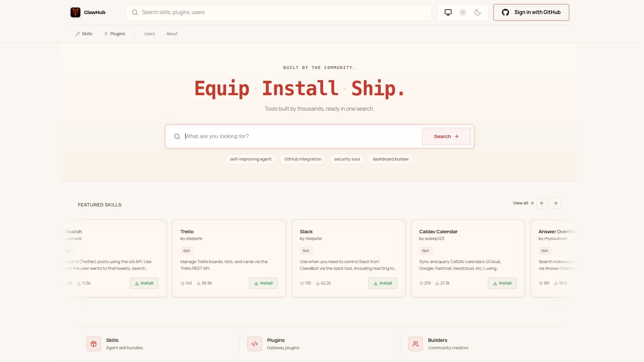
Task: Click the star icon on Trello card
Action: pos(182,283)
